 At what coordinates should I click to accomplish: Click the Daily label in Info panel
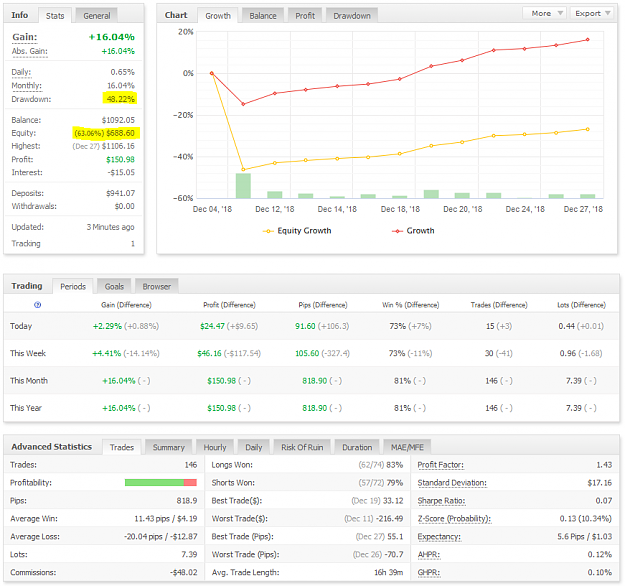[x=21, y=72]
